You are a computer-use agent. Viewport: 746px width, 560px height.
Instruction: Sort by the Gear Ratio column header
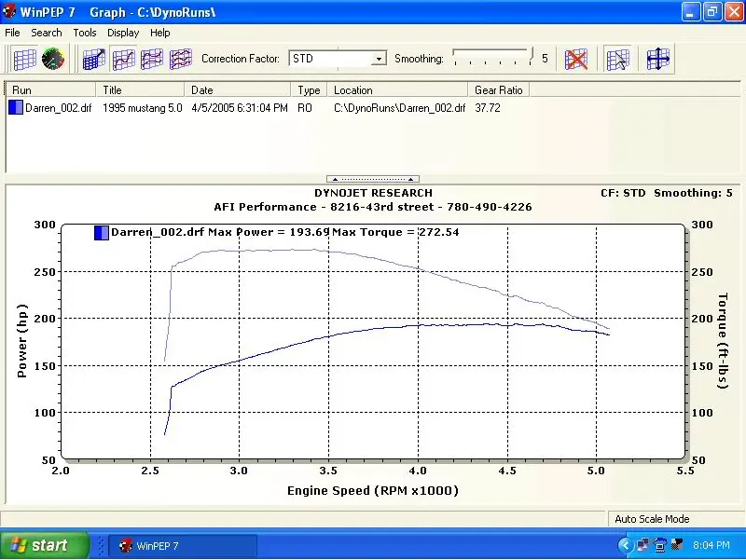coord(499,89)
